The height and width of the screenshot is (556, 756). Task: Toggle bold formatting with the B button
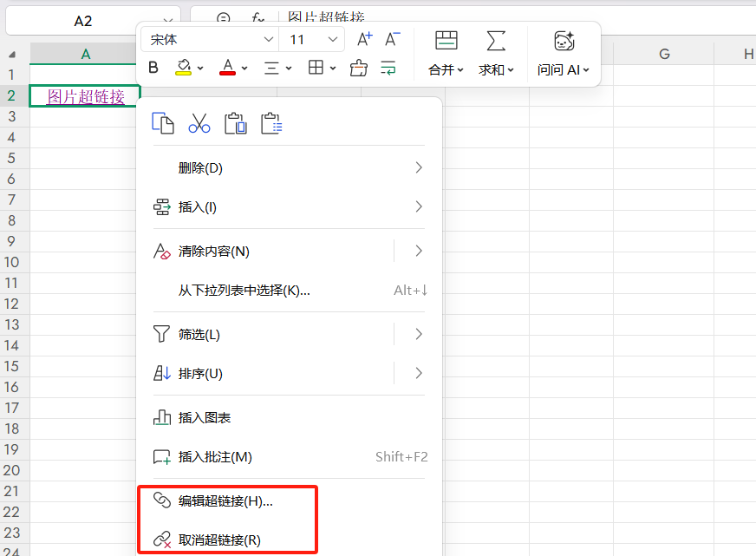pyautogui.click(x=153, y=67)
